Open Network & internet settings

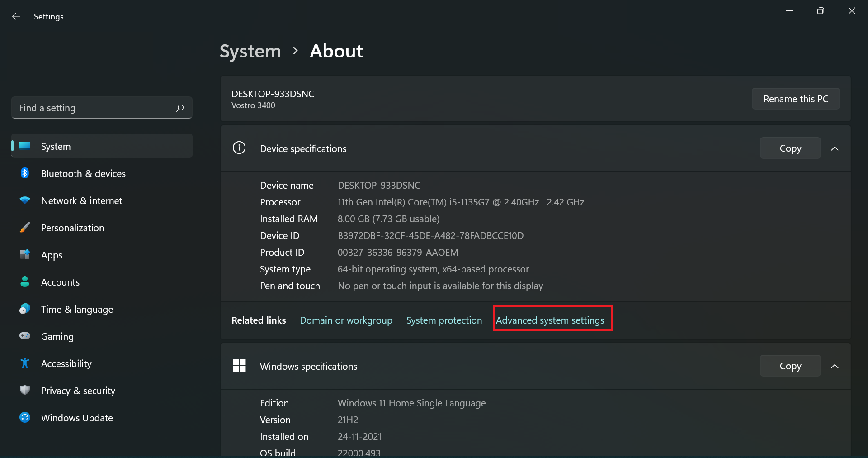[102, 200]
